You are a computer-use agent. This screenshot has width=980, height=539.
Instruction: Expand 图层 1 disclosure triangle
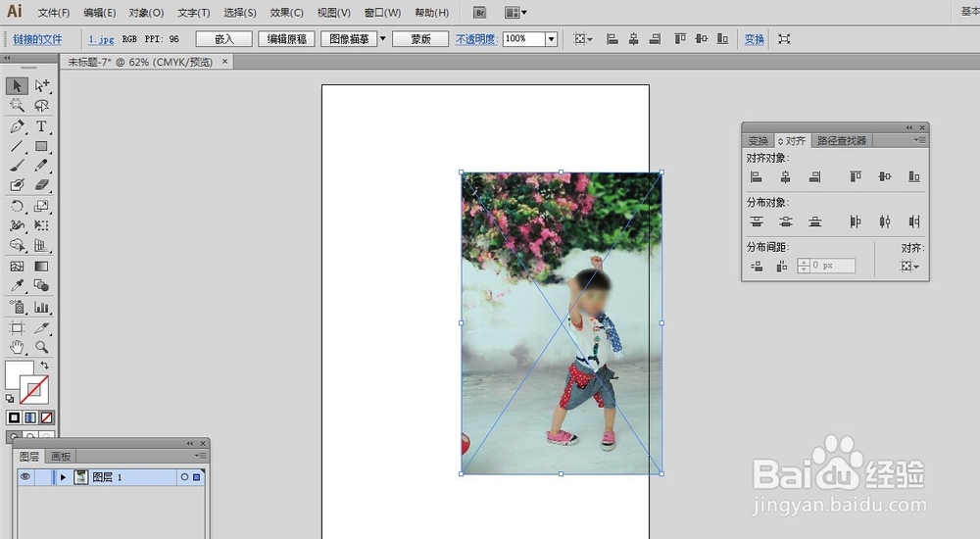[x=63, y=477]
